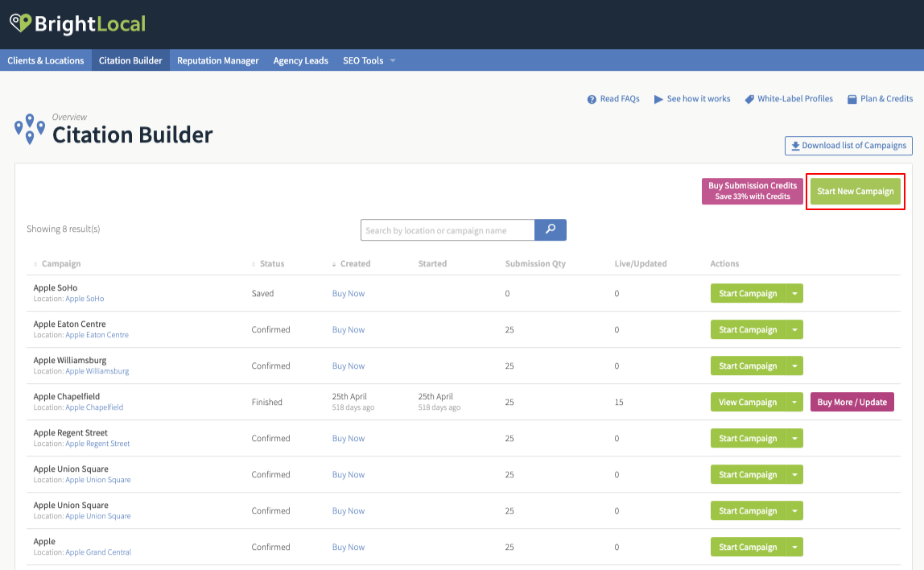Expand actions dropdown for Apple SoHo

794,294
